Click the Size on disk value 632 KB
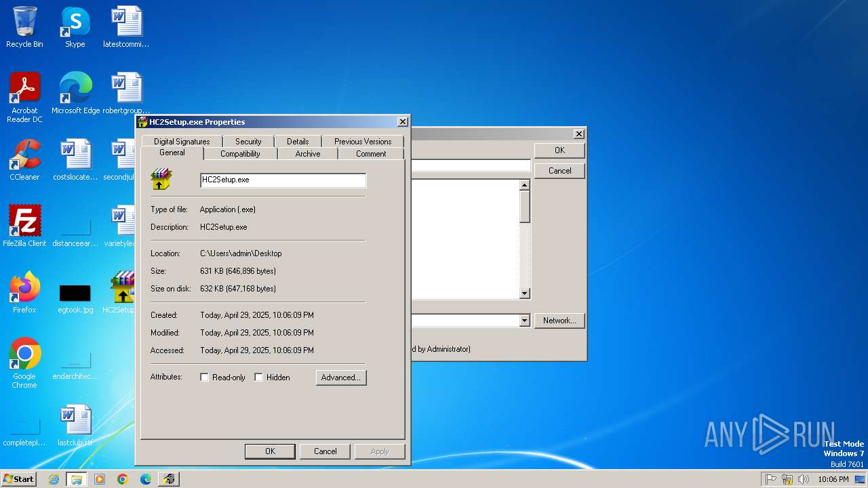Screen dimensions: 868x488 point(238,289)
